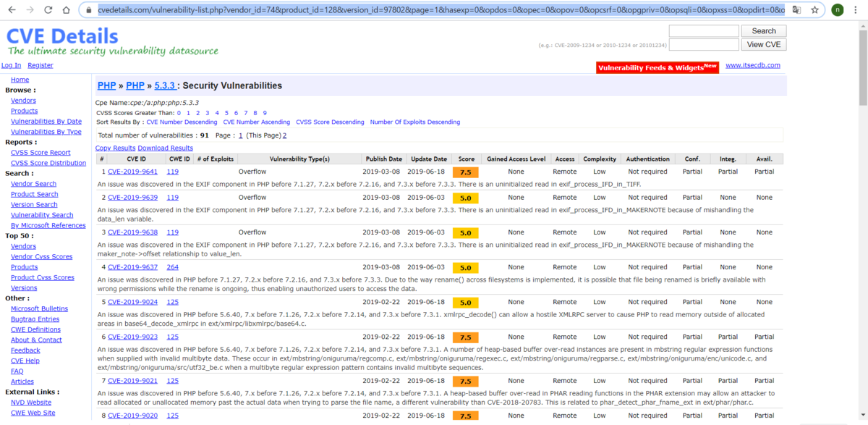The image size is (868, 425).
Task: Open www.itsecdb.com link
Action: [753, 65]
